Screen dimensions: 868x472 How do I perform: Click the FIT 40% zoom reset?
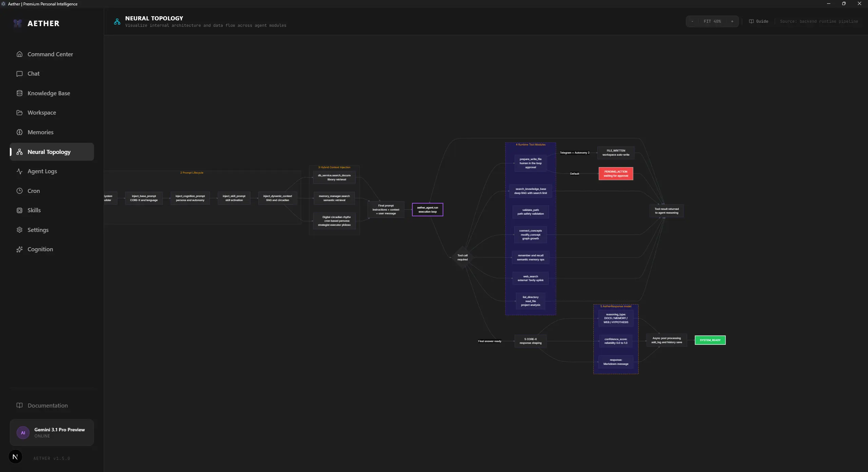(x=712, y=21)
